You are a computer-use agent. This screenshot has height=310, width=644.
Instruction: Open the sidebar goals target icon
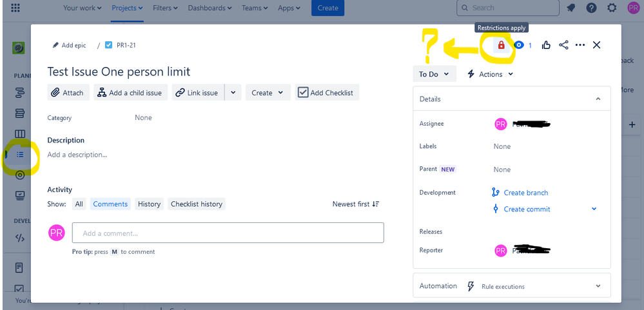coord(20,175)
